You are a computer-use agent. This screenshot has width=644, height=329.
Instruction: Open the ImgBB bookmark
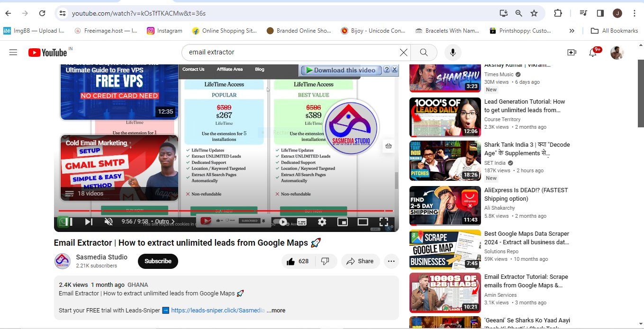(34, 31)
